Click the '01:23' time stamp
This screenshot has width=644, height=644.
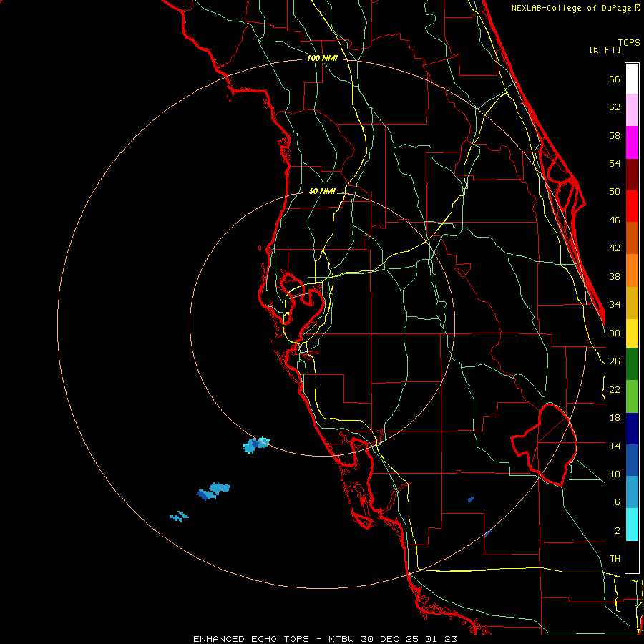tap(441, 639)
